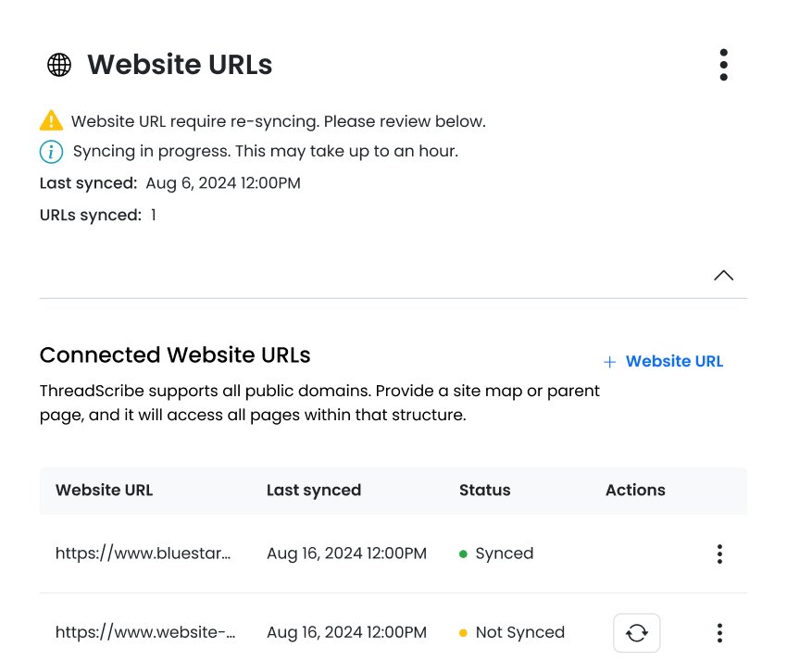Click the Last synced column header
787x672 pixels.
click(314, 491)
